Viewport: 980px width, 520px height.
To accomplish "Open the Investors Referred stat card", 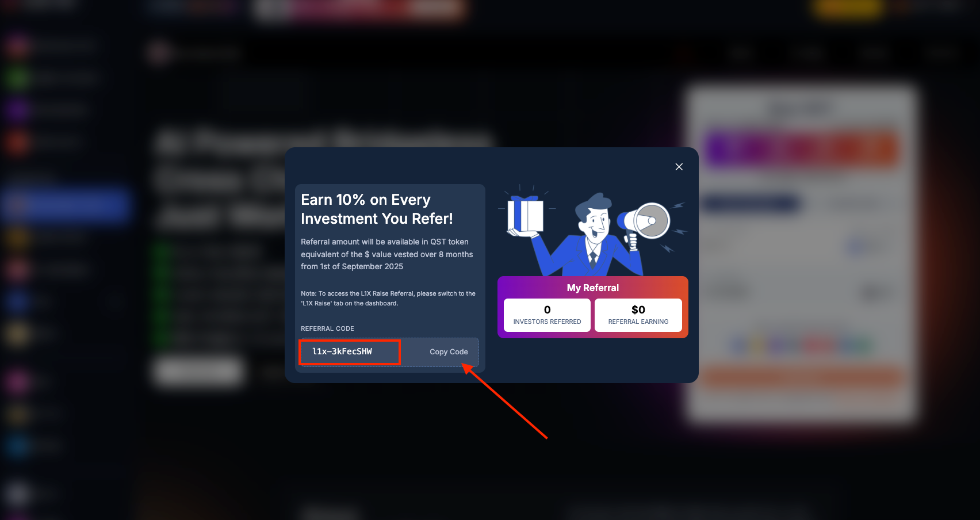I will click(x=547, y=315).
